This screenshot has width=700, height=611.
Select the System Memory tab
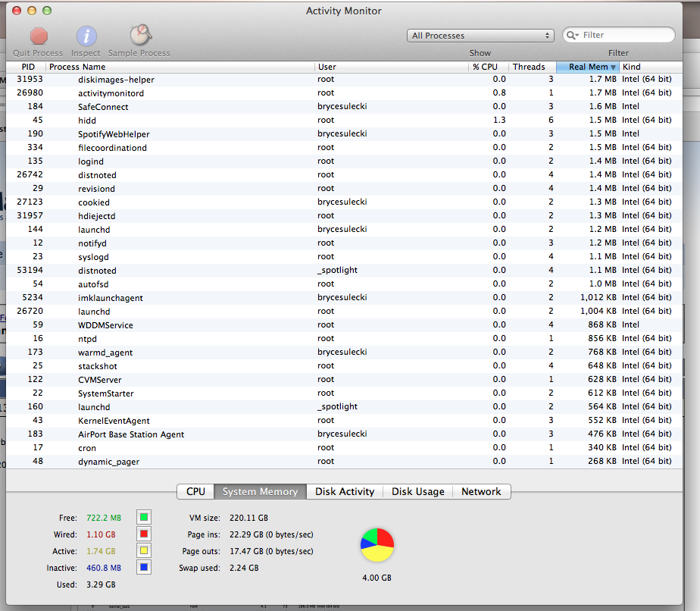coord(261,492)
